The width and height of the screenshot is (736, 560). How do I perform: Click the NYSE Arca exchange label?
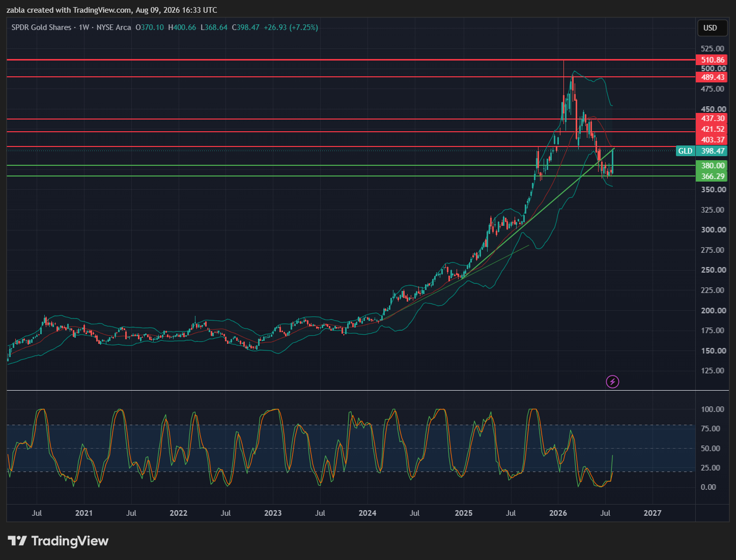click(114, 27)
